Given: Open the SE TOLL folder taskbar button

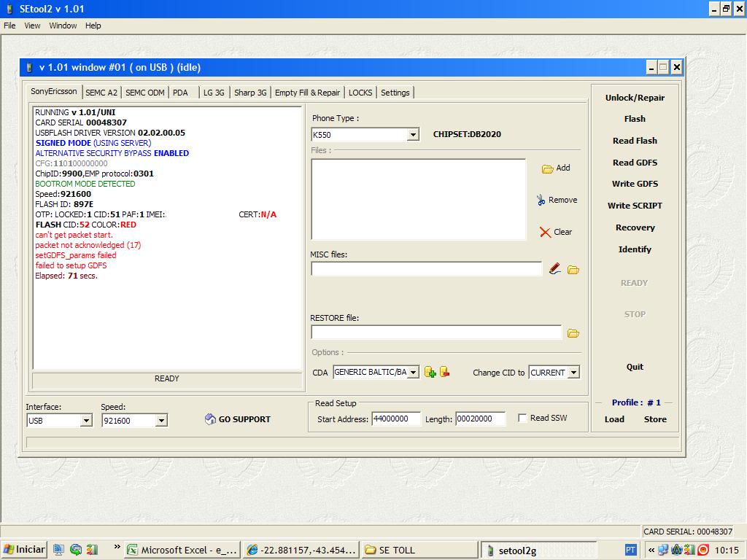Looking at the screenshot, I should pyautogui.click(x=419, y=550).
